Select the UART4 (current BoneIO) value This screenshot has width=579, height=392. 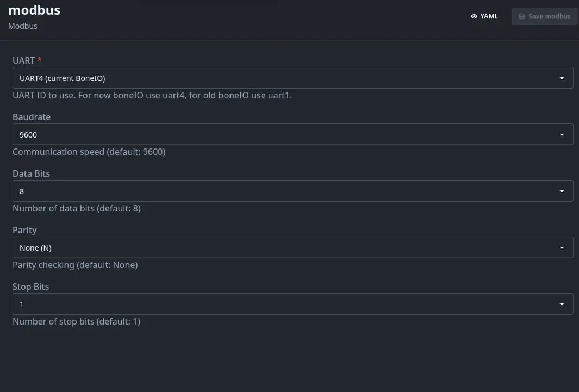pos(62,78)
